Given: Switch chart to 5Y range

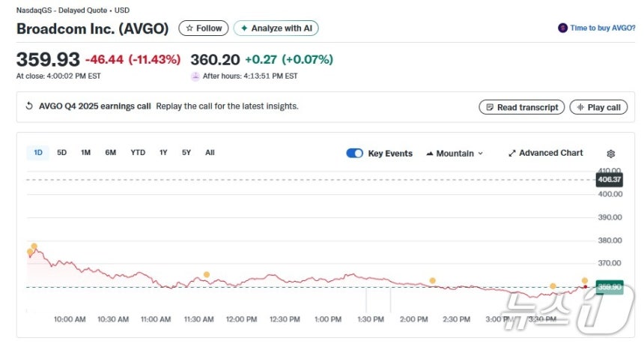Looking at the screenshot, I should [186, 152].
